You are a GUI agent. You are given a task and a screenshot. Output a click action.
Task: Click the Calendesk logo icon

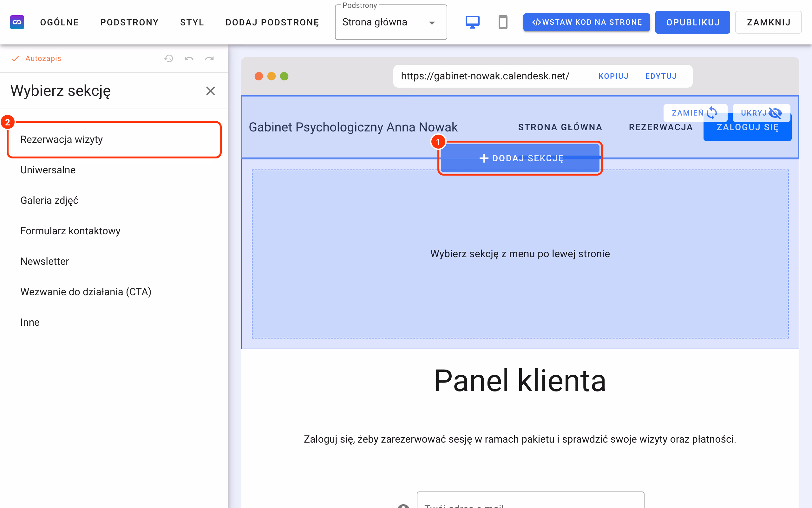pos(17,22)
